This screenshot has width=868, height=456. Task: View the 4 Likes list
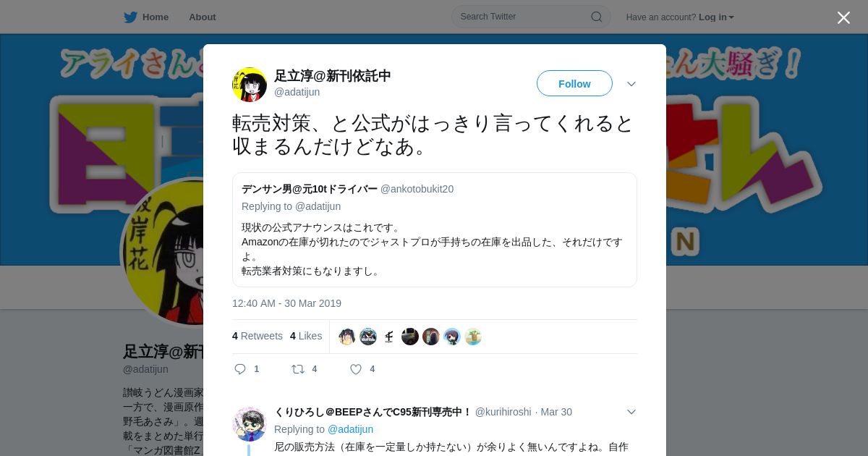pos(306,336)
